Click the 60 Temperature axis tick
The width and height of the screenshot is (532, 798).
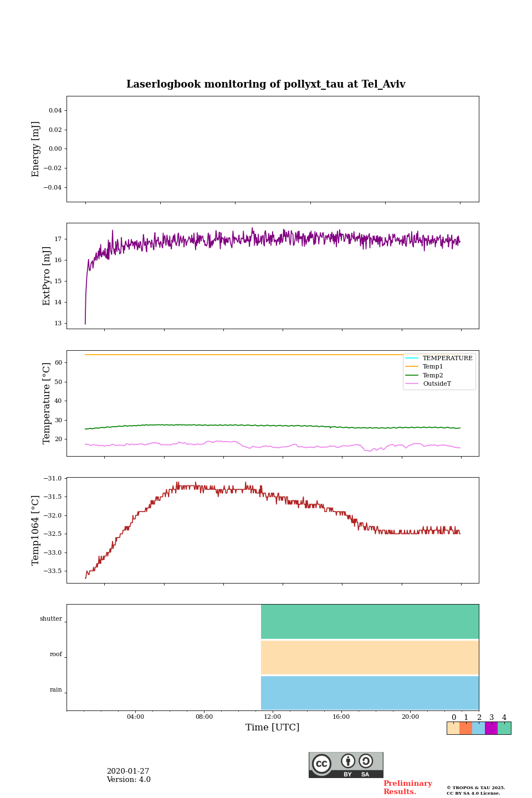58,362
